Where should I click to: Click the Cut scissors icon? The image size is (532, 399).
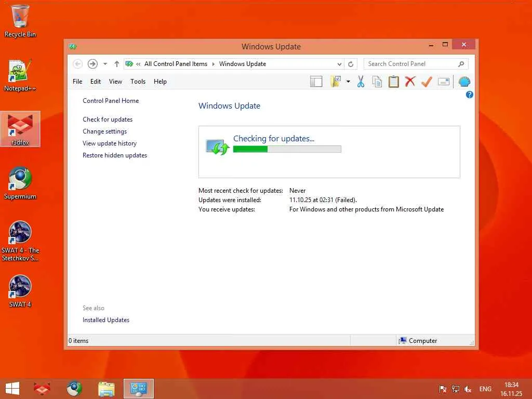pos(361,82)
